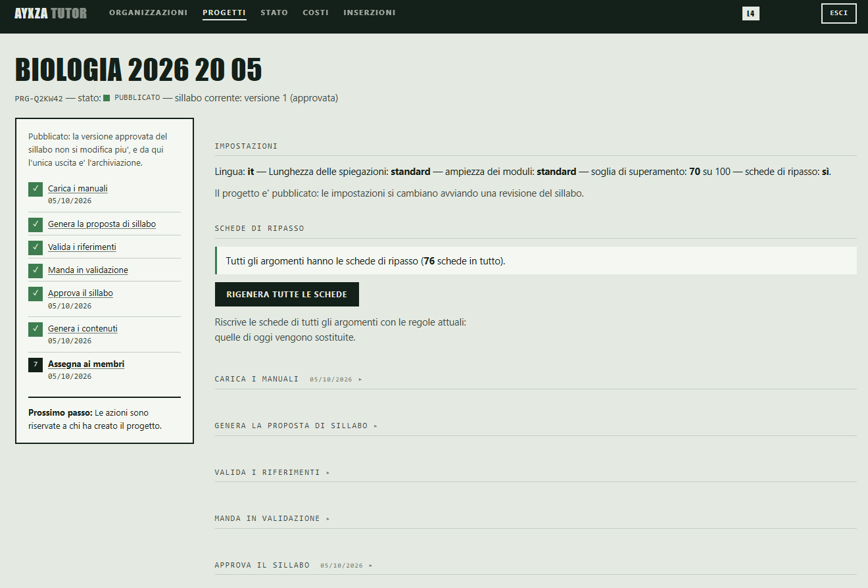
Task: Click the project code PRG-Q2KW42
Action: [39, 99]
